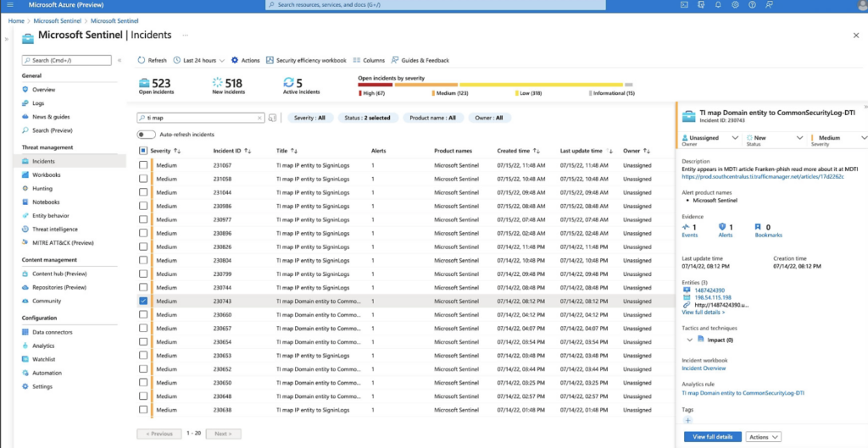Check the box for incident 231058
The image size is (868, 448).
coord(143,179)
